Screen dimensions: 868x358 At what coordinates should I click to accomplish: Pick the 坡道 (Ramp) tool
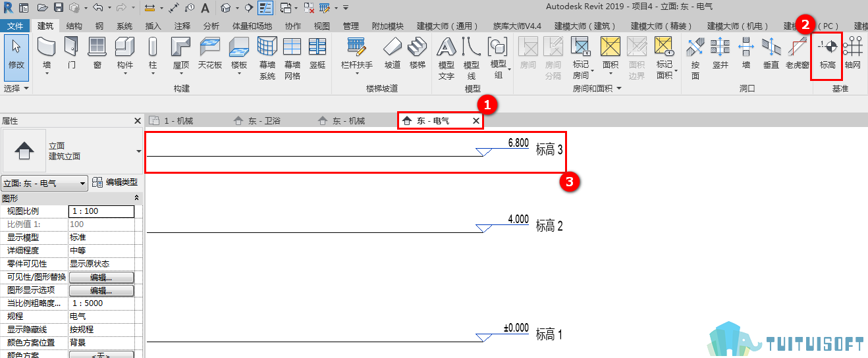click(393, 53)
